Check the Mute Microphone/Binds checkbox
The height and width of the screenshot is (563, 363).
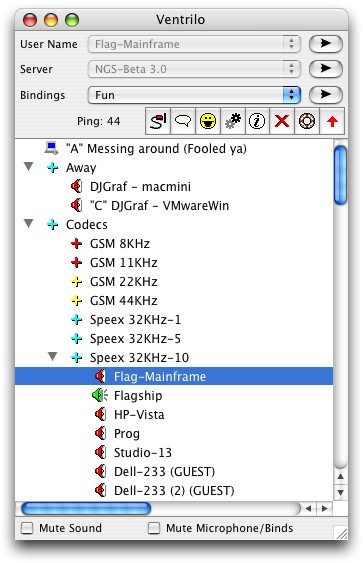point(154,528)
